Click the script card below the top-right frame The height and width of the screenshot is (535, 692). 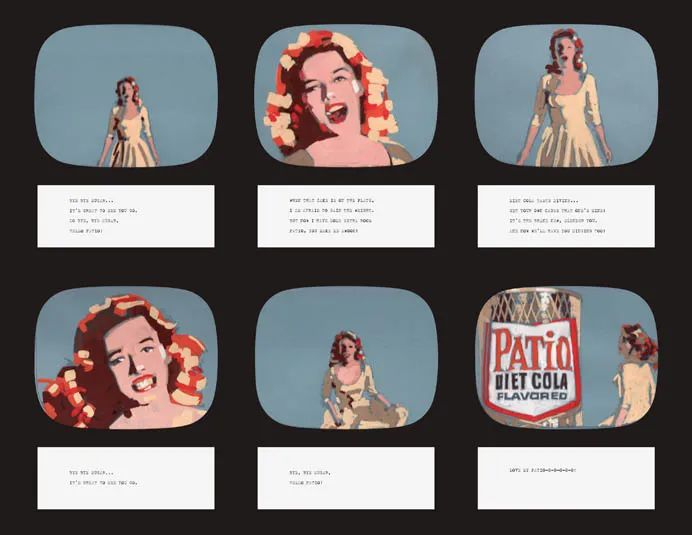point(566,216)
